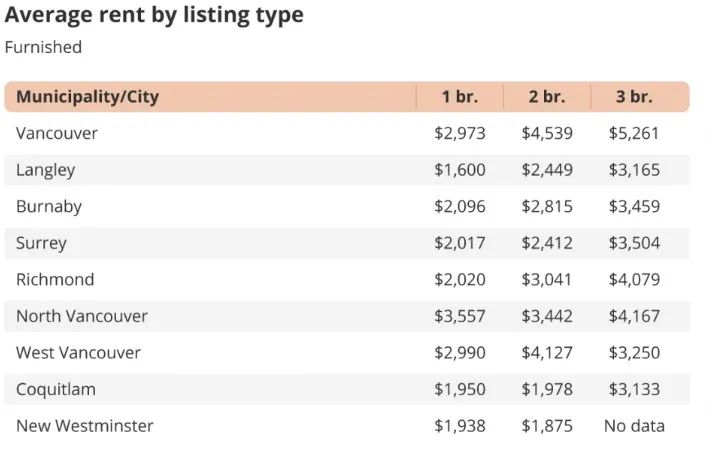Image resolution: width=709 pixels, height=453 pixels.
Task: Click the Municipality/City column header
Action: 87,97
